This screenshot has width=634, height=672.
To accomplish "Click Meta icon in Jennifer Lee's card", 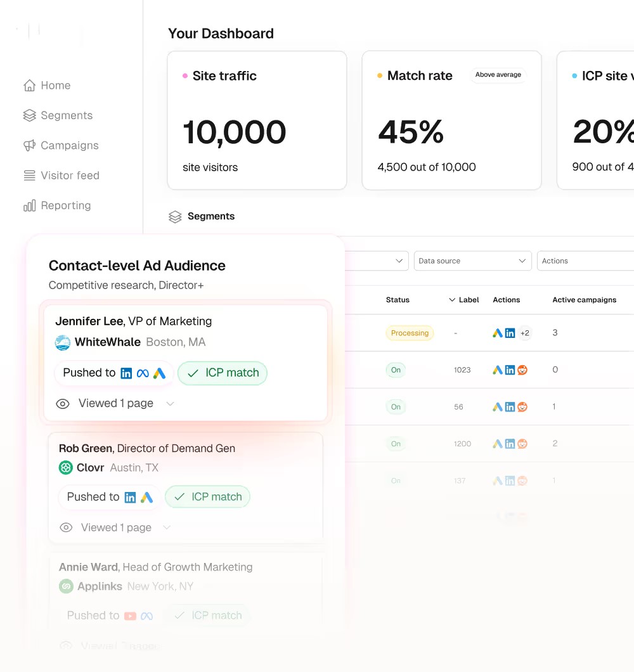I will point(143,373).
